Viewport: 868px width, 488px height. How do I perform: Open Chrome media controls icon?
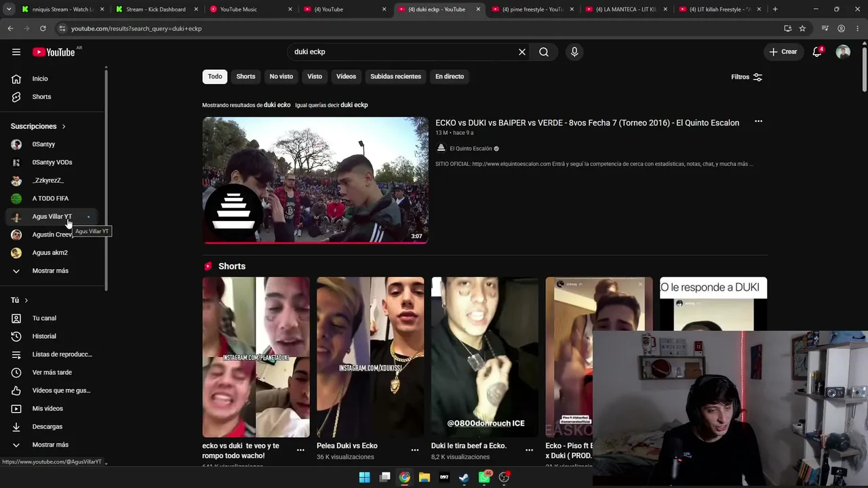click(825, 28)
